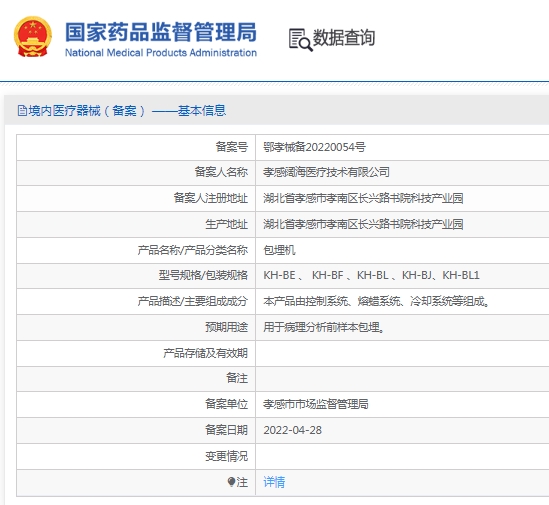Screen dimensions: 549x505
Task: Click the data query magnifier icon
Action: pyautogui.click(x=300, y=40)
